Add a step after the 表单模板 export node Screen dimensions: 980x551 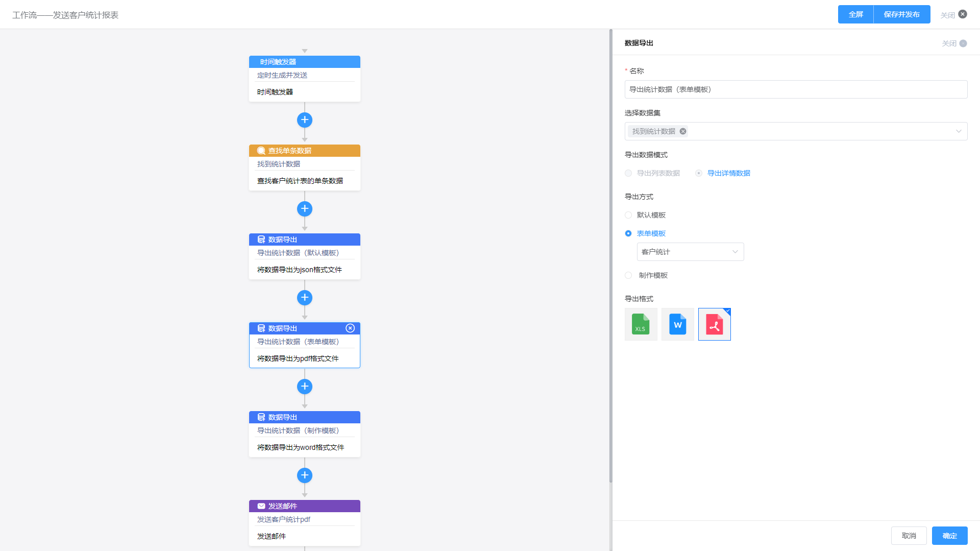pos(305,387)
